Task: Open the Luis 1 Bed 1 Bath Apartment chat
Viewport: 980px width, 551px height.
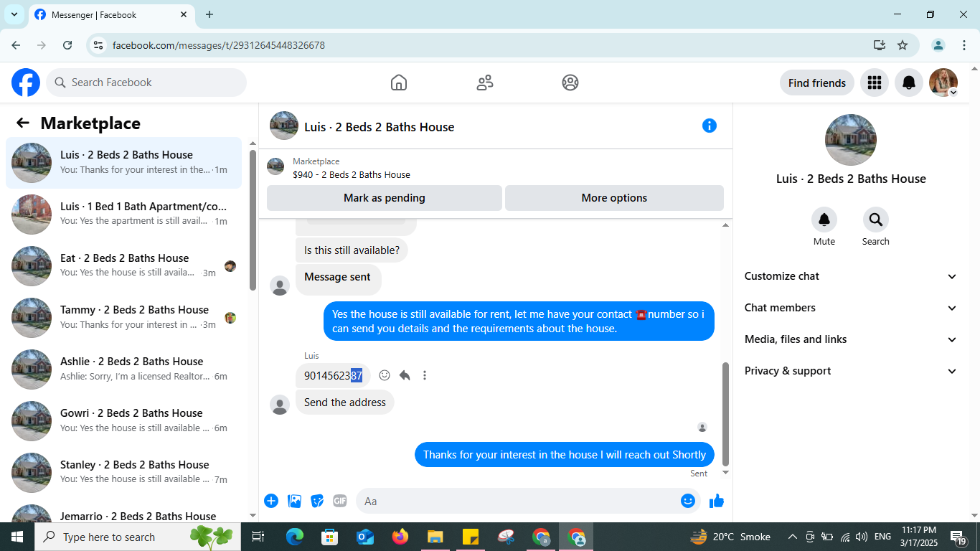Action: tap(123, 215)
